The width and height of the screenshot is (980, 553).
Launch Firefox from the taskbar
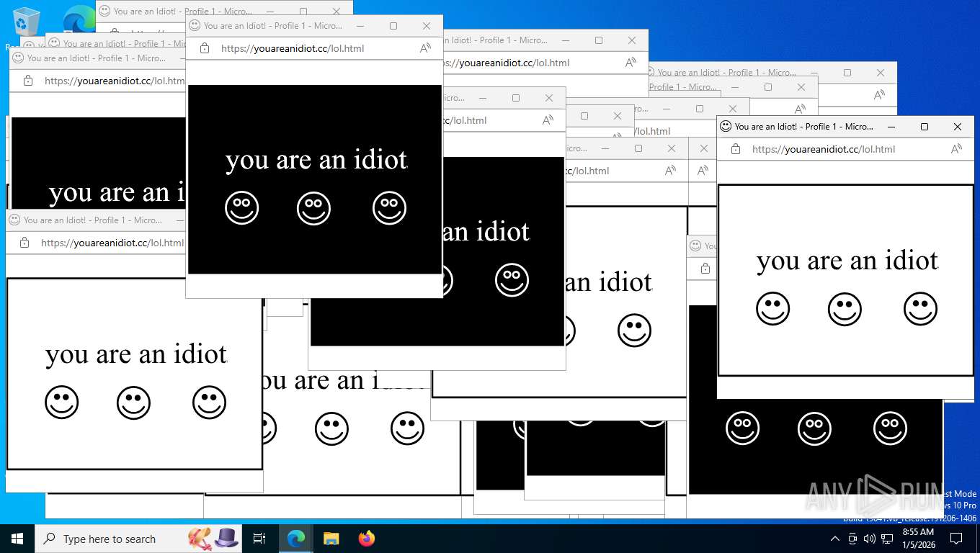(367, 539)
